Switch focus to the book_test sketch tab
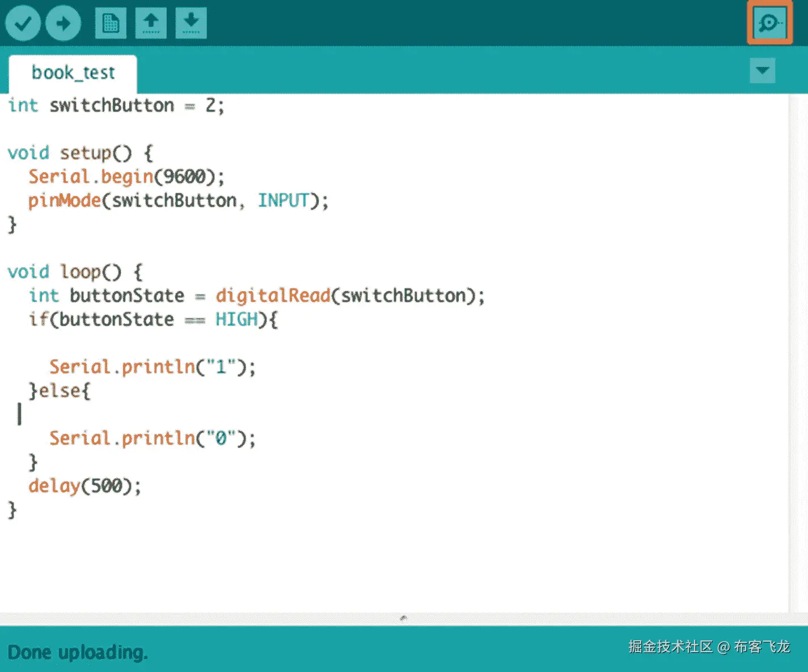Screen dimensions: 808x672 point(73,73)
